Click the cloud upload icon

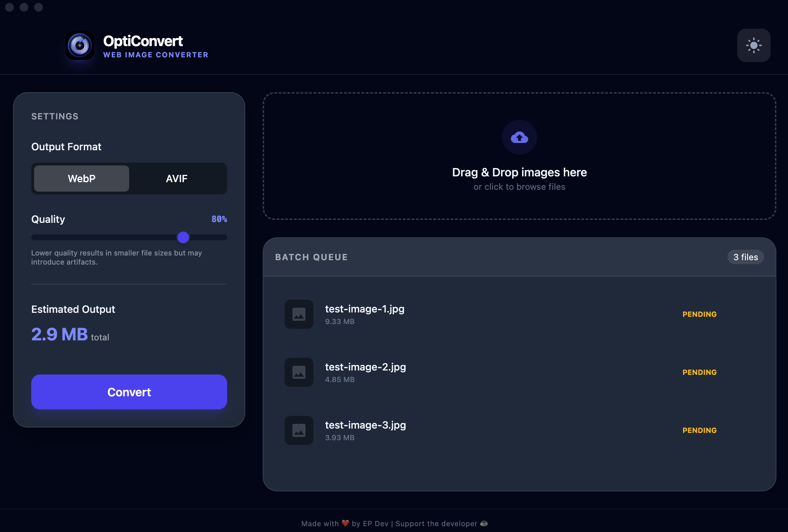[519, 137]
